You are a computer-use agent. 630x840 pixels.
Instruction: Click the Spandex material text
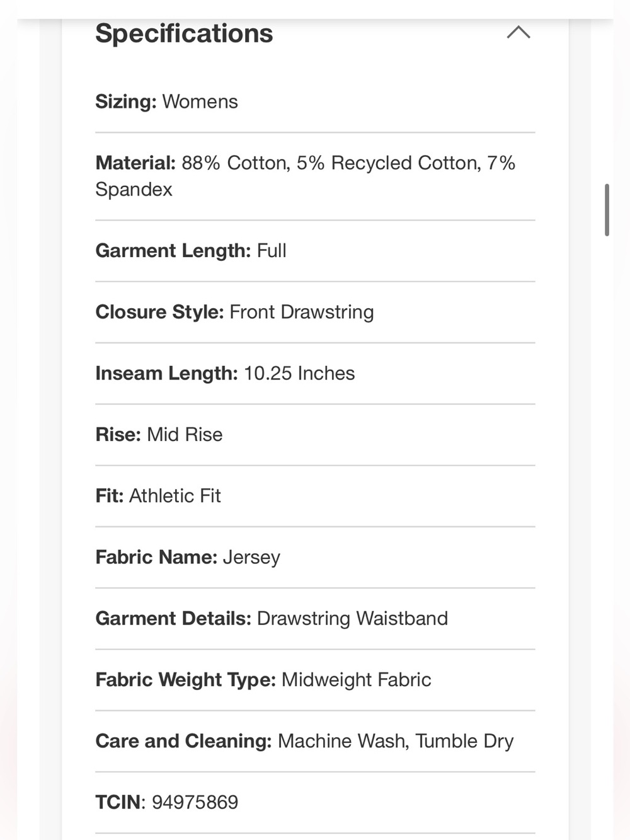point(134,190)
